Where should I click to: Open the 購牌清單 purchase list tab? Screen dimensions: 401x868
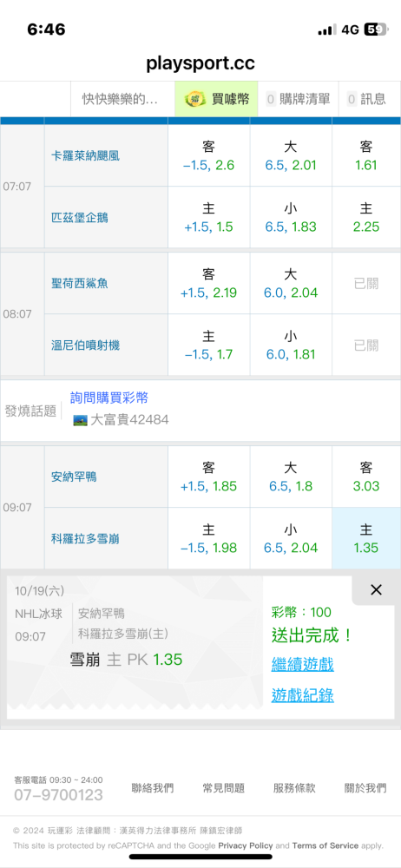point(298,99)
